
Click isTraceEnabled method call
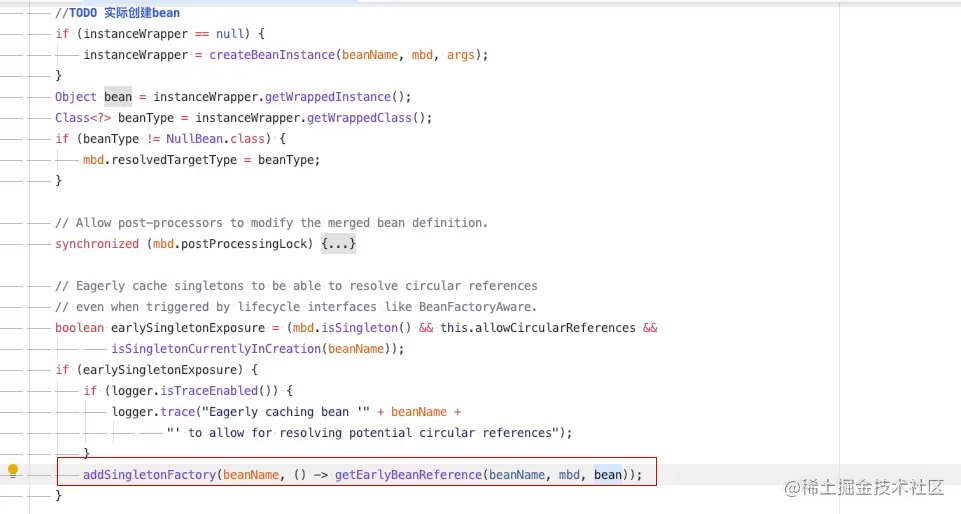point(209,391)
